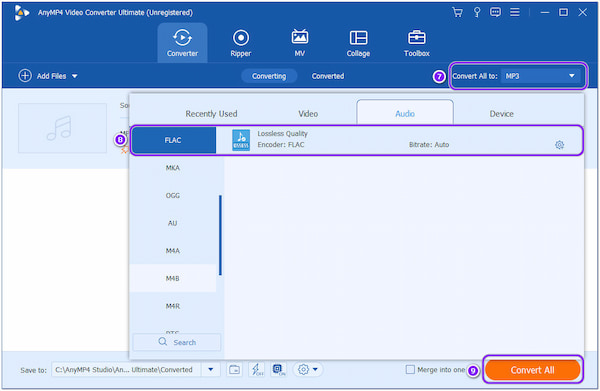Choose the M4B format in list
Screen dimensions: 600x391
[x=173, y=278]
